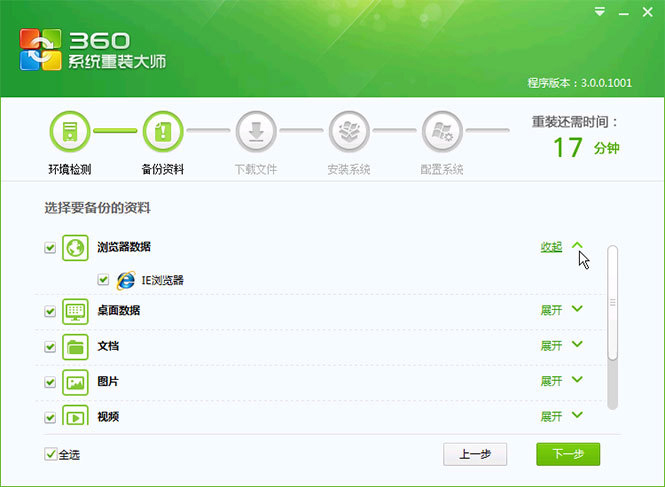The width and height of the screenshot is (665, 487).
Task: Collapse the 浏览器数据 section via 收起
Action: (x=551, y=247)
